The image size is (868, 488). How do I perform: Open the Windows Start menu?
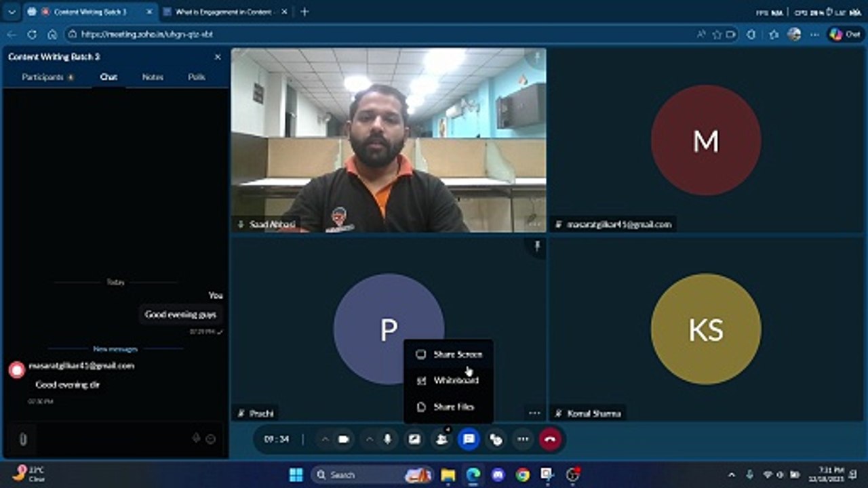(x=296, y=475)
